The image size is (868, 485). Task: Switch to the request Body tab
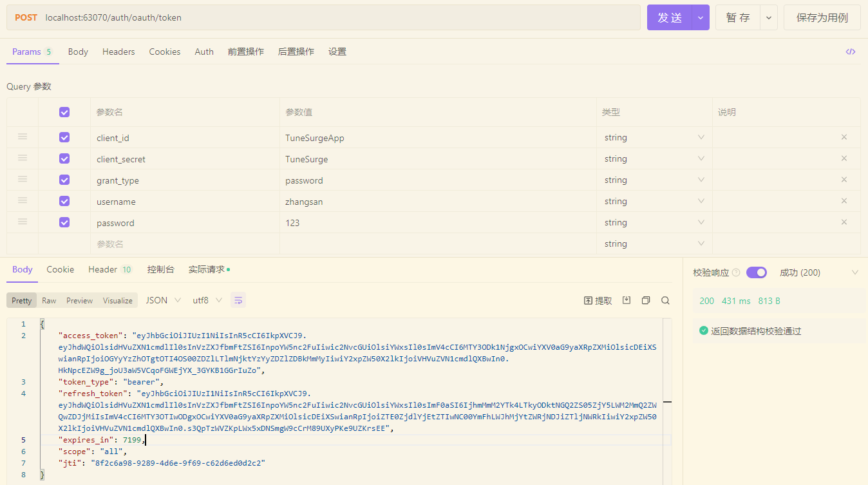click(78, 52)
